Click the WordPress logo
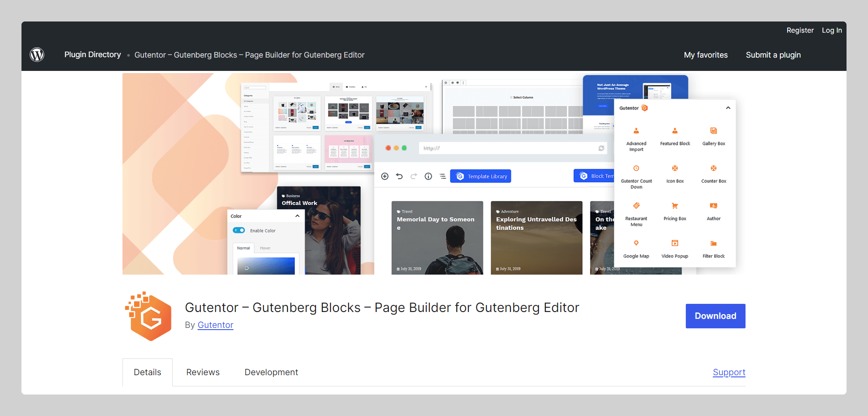The width and height of the screenshot is (868, 416). [37, 55]
